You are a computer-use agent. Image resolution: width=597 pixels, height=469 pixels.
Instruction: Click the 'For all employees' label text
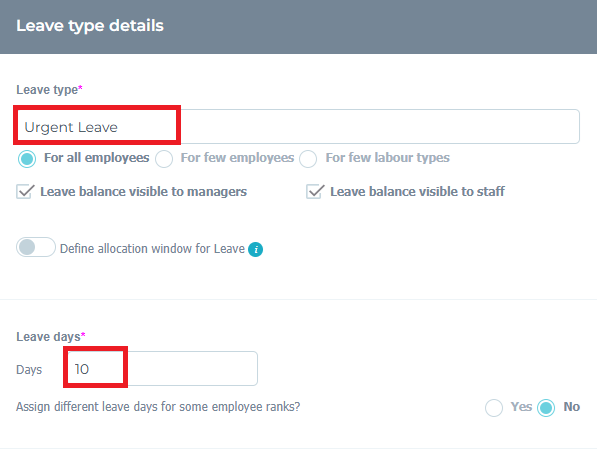(97, 158)
